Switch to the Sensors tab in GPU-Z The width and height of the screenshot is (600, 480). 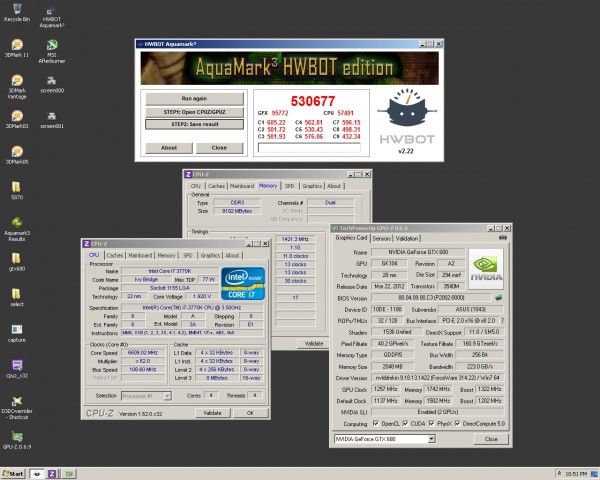pyautogui.click(x=382, y=238)
